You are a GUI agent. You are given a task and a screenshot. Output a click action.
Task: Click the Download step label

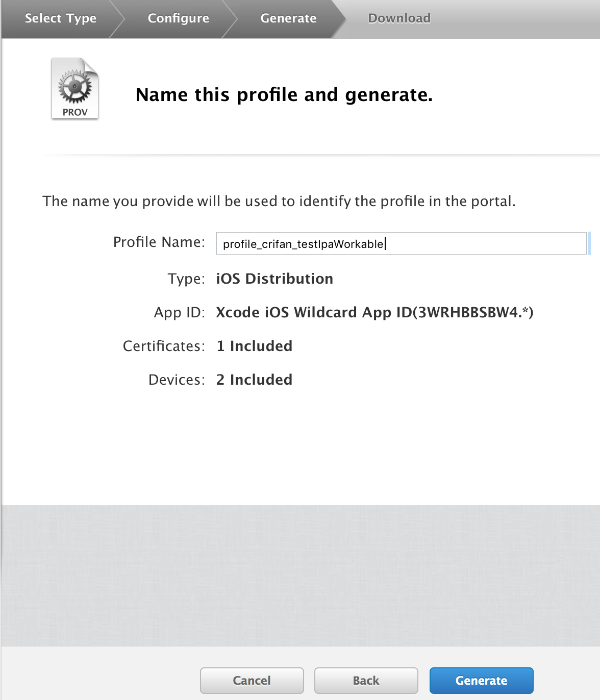(399, 18)
